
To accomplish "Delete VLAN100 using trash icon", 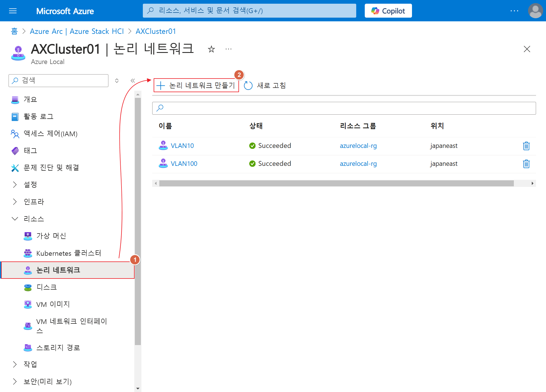I will (526, 164).
